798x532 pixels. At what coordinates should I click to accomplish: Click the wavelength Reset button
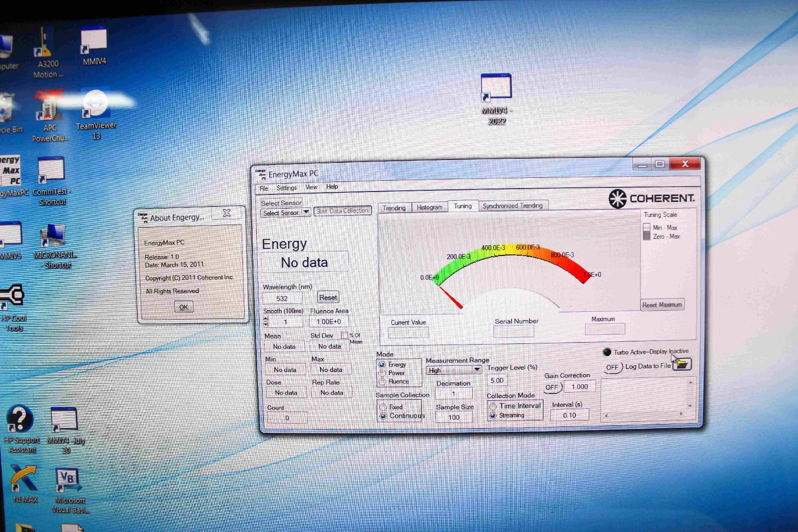tap(328, 297)
